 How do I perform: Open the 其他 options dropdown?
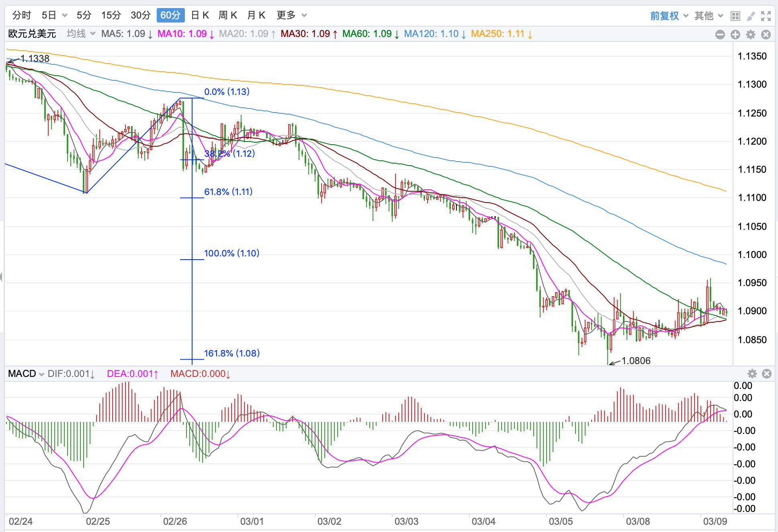coord(709,16)
